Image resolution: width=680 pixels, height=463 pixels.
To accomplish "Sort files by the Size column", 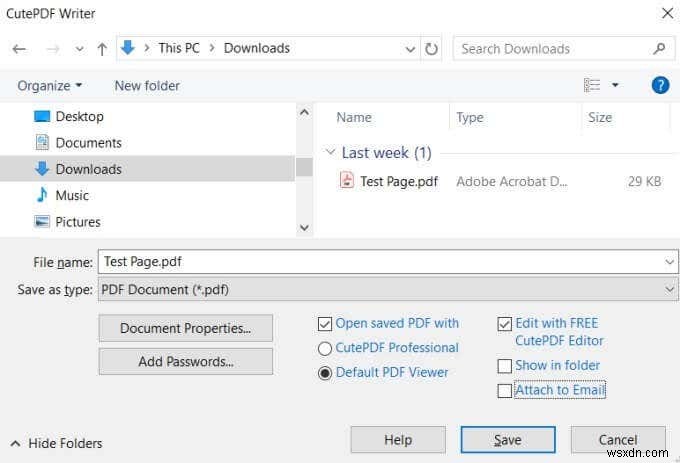I will (600, 117).
